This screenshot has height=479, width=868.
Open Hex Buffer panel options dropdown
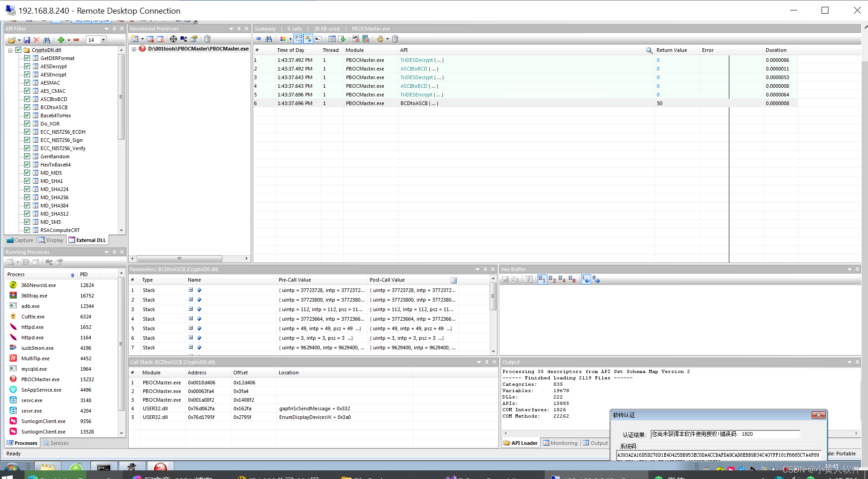tap(849, 269)
